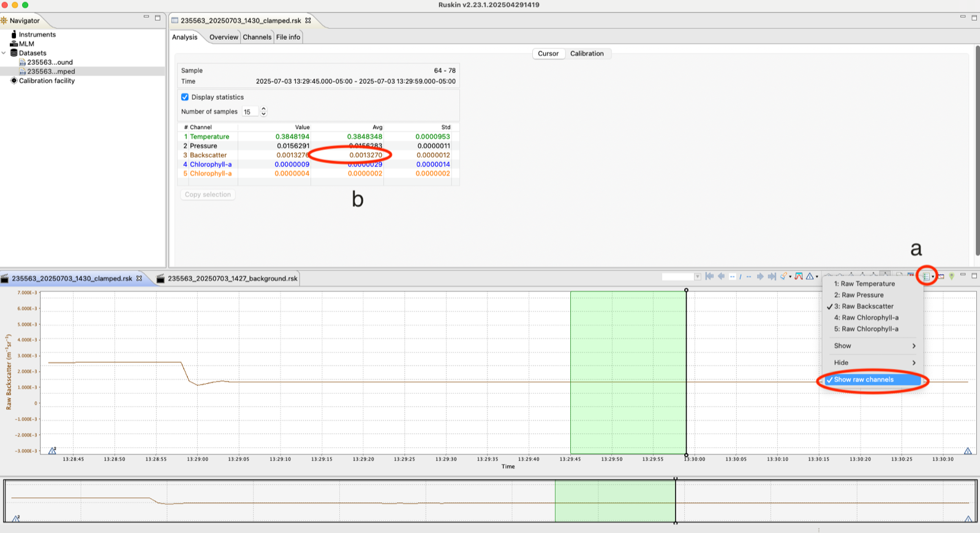This screenshot has height=533, width=980.
Task: Click the red curve chart icon
Action: [799, 277]
